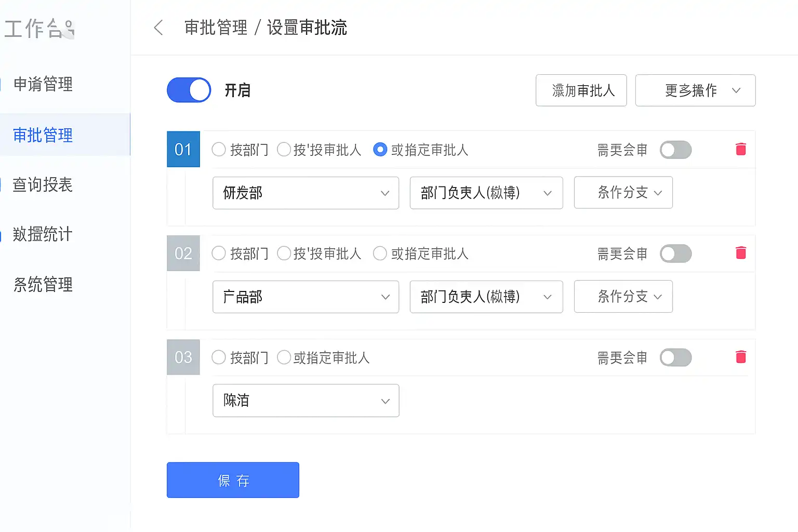Open the 陈洁 approver select field
Viewport: 798px width, 532px height.
[305, 401]
